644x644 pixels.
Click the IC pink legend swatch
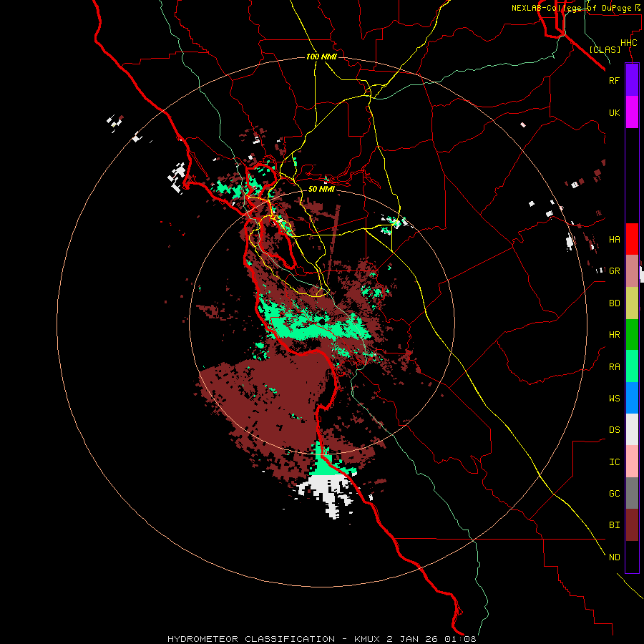point(632,462)
